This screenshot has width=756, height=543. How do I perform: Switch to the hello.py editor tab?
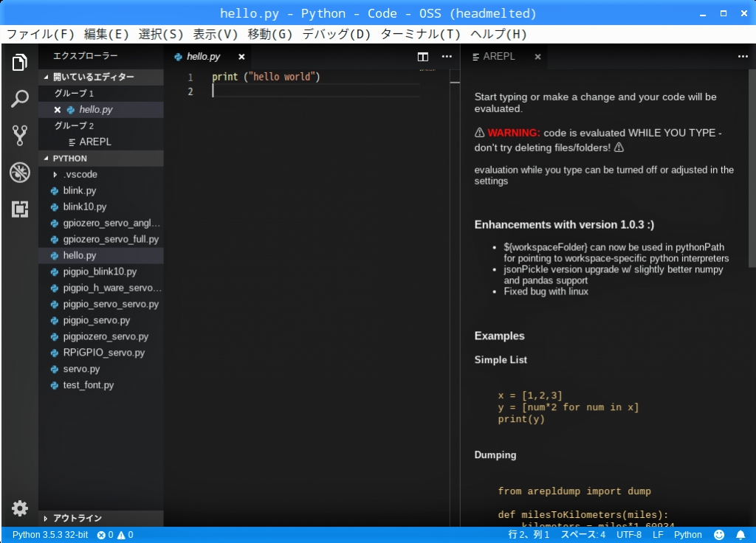pyautogui.click(x=204, y=57)
